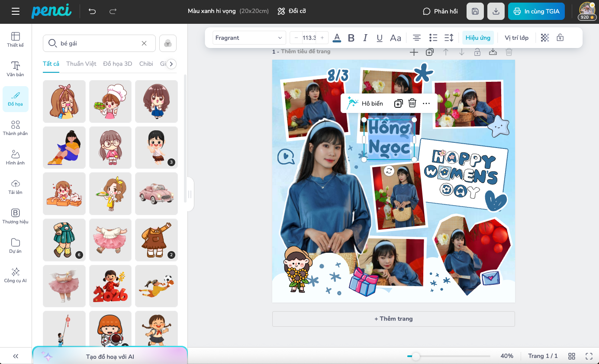Delete selected text with trash icon
The width and height of the screenshot is (599, 364).
[412, 103]
